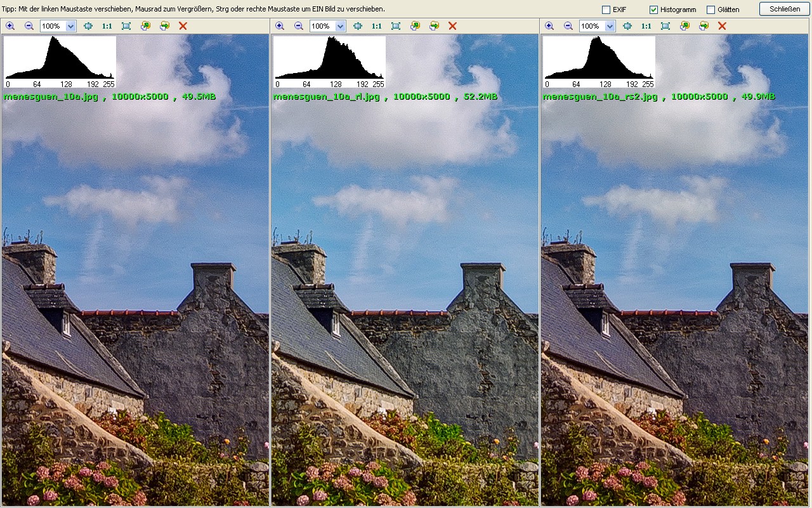The height and width of the screenshot is (508, 812).
Task: Click full-frame fit icon in middle panel
Action: [396, 26]
